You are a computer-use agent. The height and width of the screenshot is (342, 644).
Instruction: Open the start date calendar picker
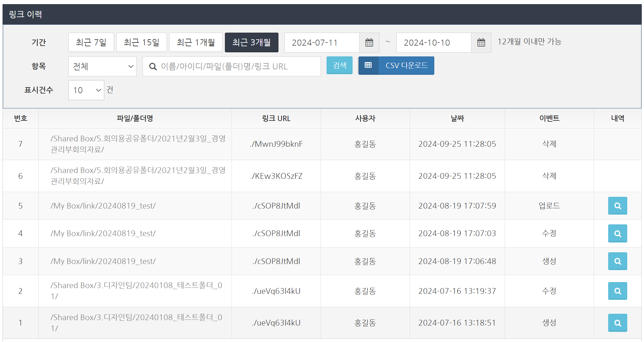click(369, 42)
